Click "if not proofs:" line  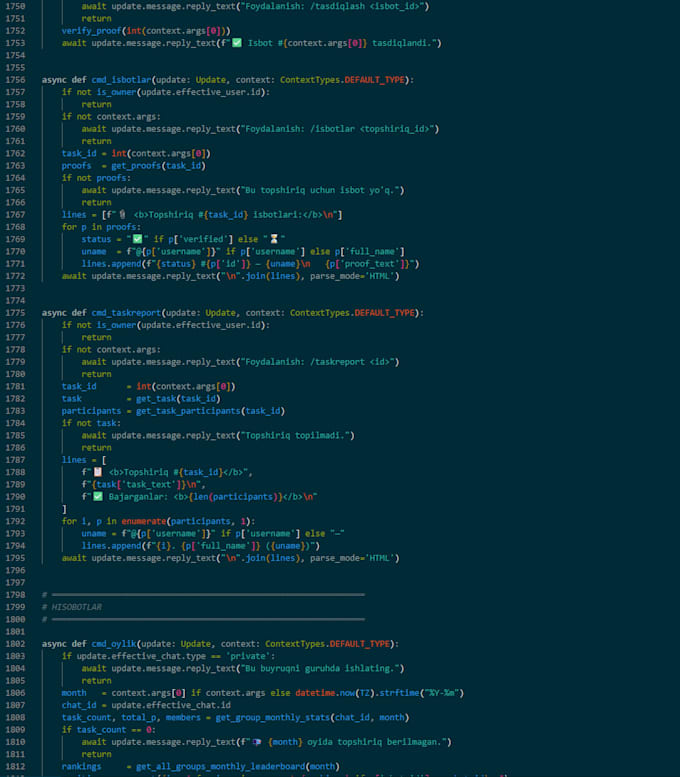click(97, 178)
